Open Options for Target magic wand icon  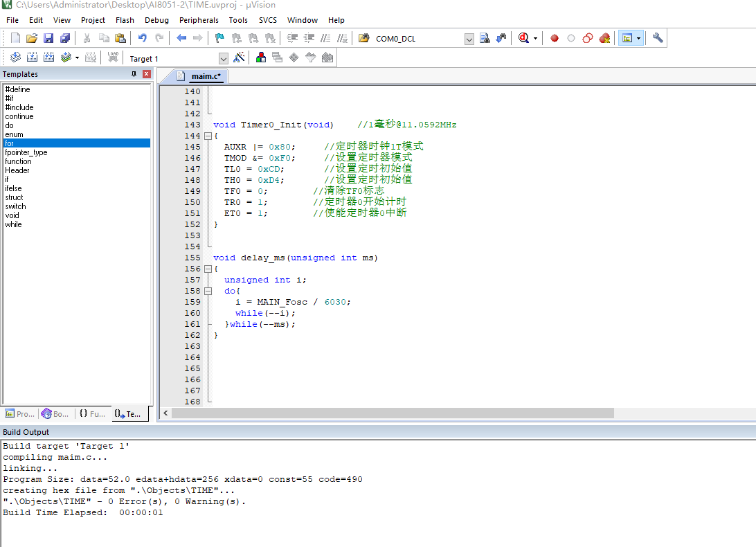point(239,57)
